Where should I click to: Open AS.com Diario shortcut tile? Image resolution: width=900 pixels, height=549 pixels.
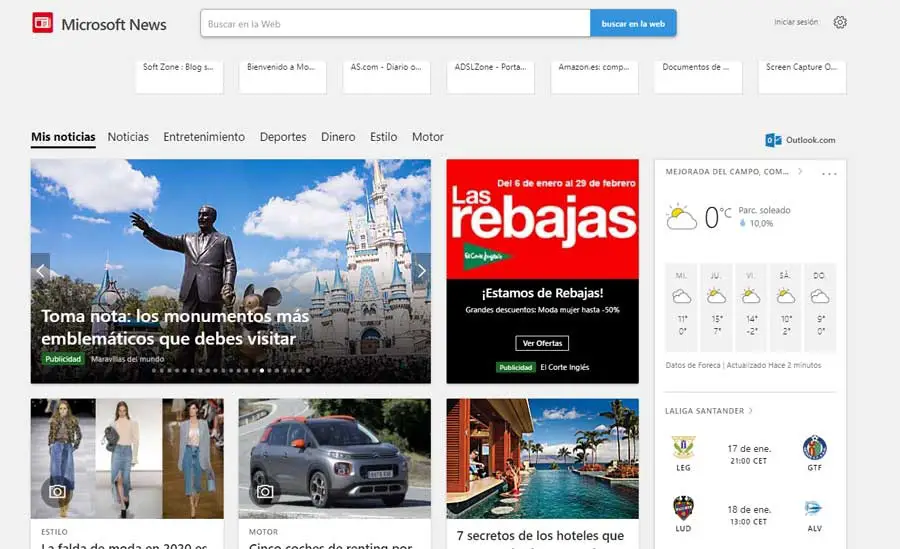click(386, 76)
